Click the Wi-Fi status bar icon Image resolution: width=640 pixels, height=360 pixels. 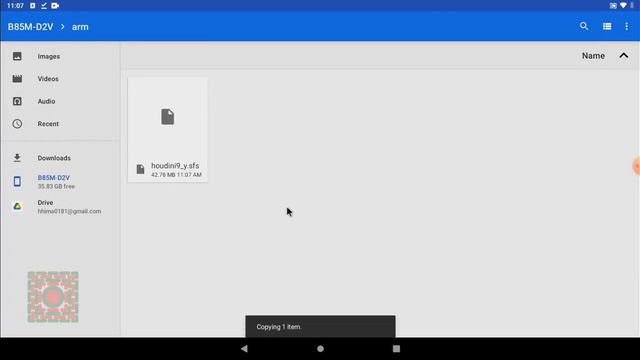(623, 6)
